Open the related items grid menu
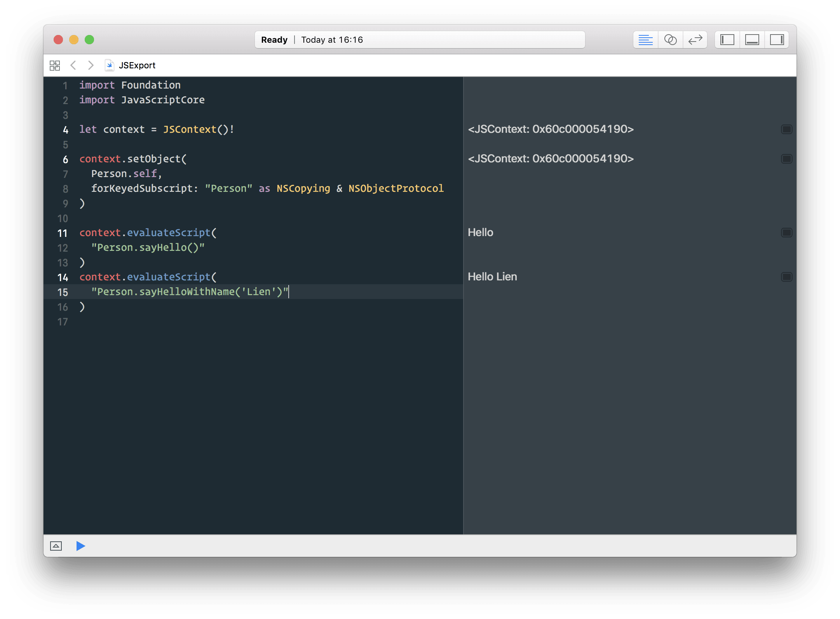The width and height of the screenshot is (840, 619). pyautogui.click(x=55, y=65)
